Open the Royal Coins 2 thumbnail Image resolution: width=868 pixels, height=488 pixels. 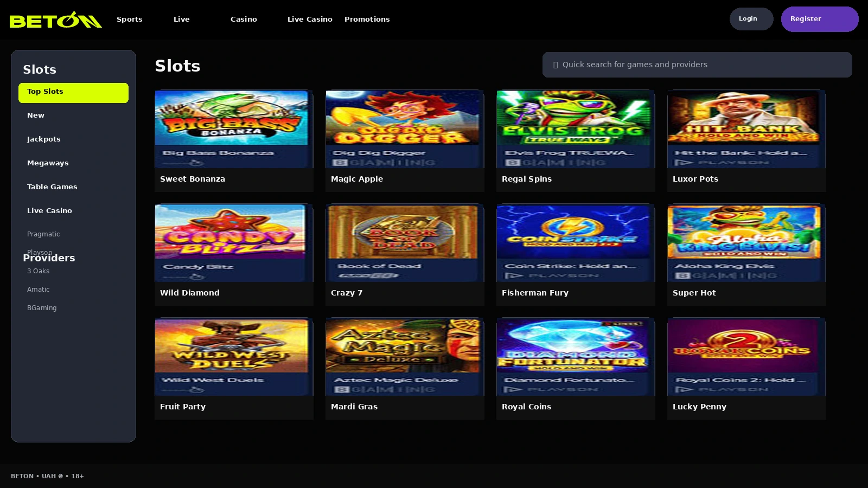tap(746, 357)
